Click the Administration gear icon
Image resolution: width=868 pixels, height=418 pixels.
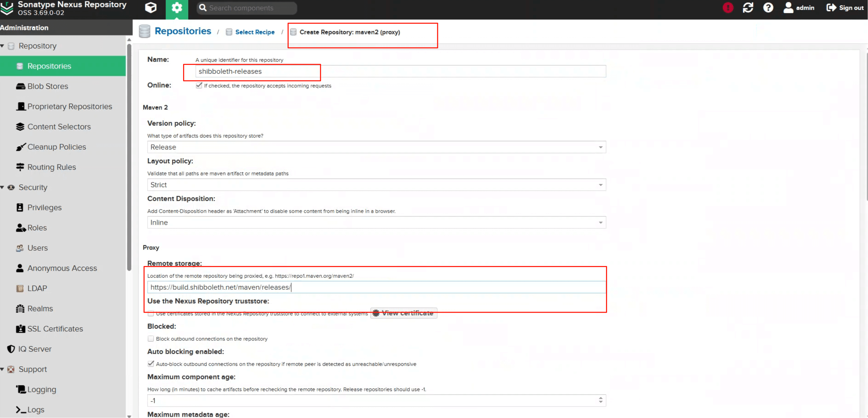pos(177,7)
